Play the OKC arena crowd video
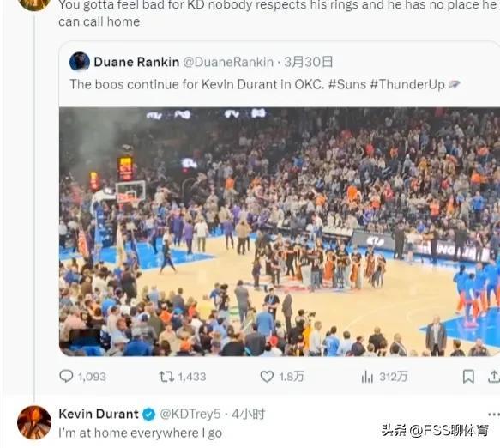 tap(280, 232)
